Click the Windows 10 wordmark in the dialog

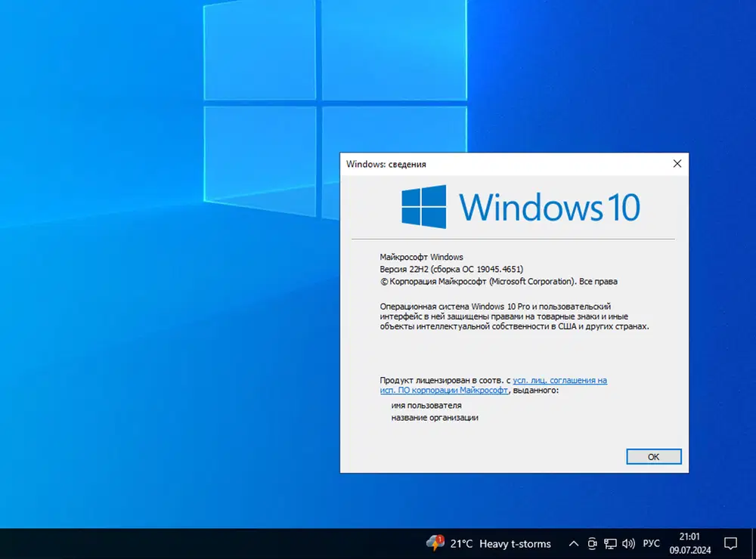[x=551, y=205]
